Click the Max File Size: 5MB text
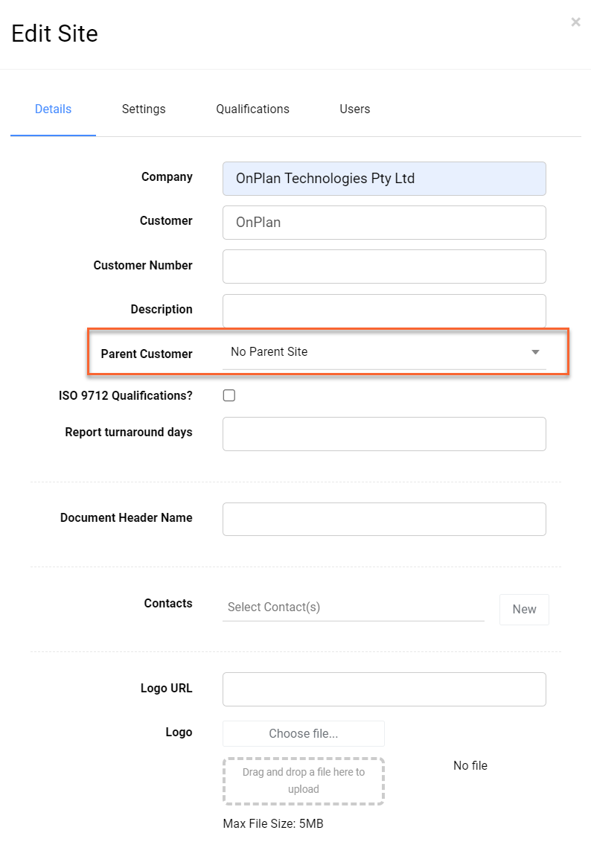The image size is (591, 868). (x=273, y=824)
